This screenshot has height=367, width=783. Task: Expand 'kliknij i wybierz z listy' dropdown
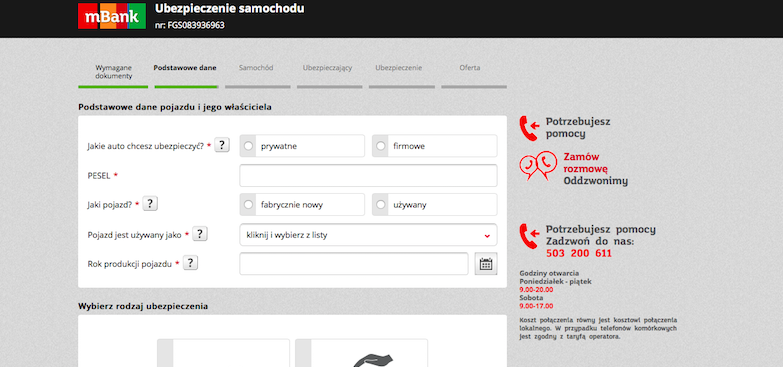[369, 235]
